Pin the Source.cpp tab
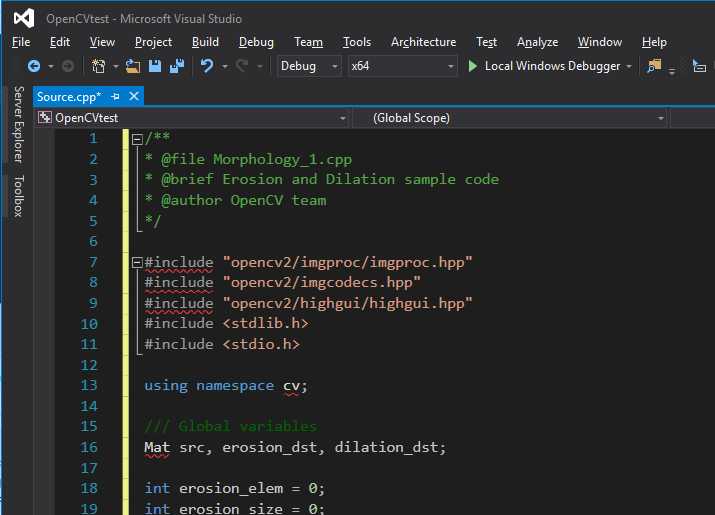Screen dimensions: 715x515 pyautogui.click(x=115, y=97)
